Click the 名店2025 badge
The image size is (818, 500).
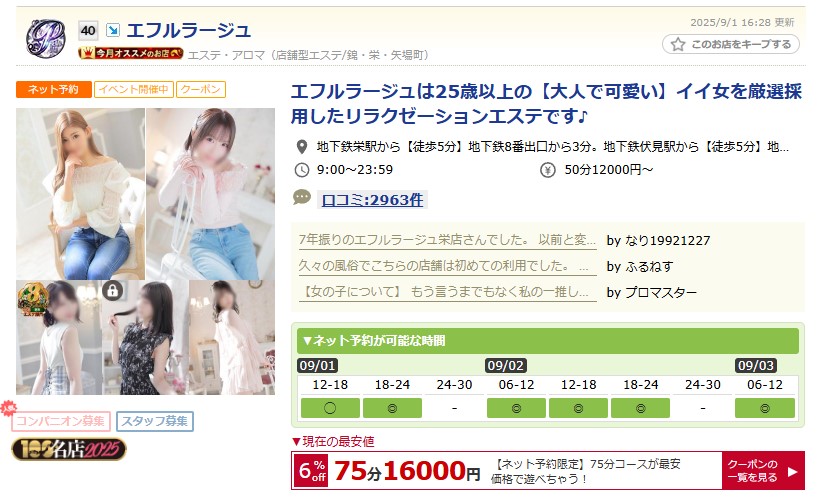[x=69, y=449]
